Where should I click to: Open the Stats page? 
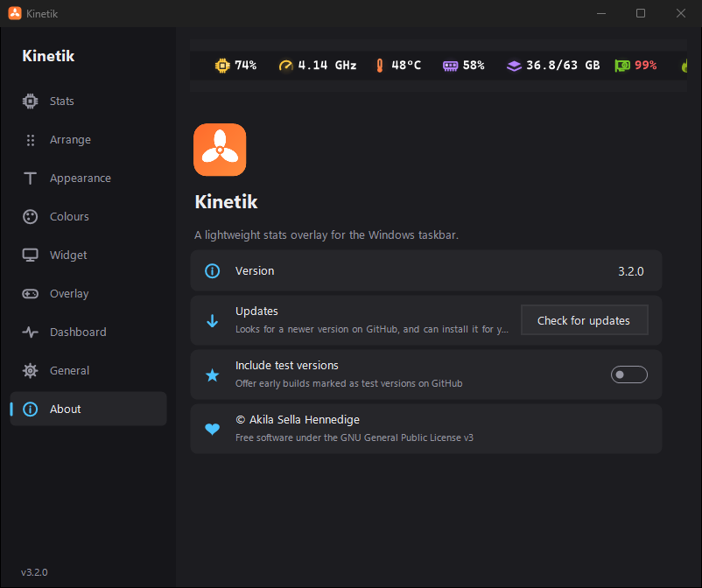pos(88,101)
